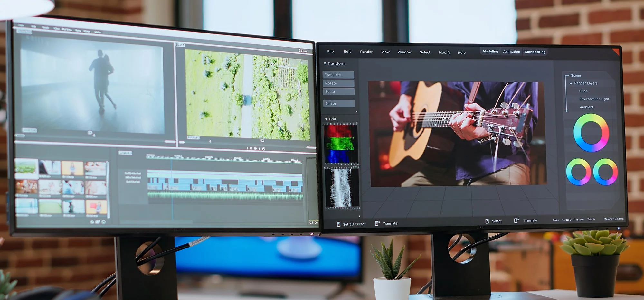The width and height of the screenshot is (644, 300).
Task: Open the Edit menu in the menu bar
Action: [347, 52]
